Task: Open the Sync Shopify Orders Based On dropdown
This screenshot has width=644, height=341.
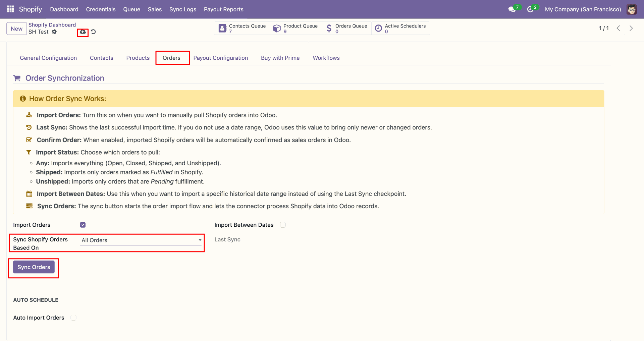Action: (141, 240)
